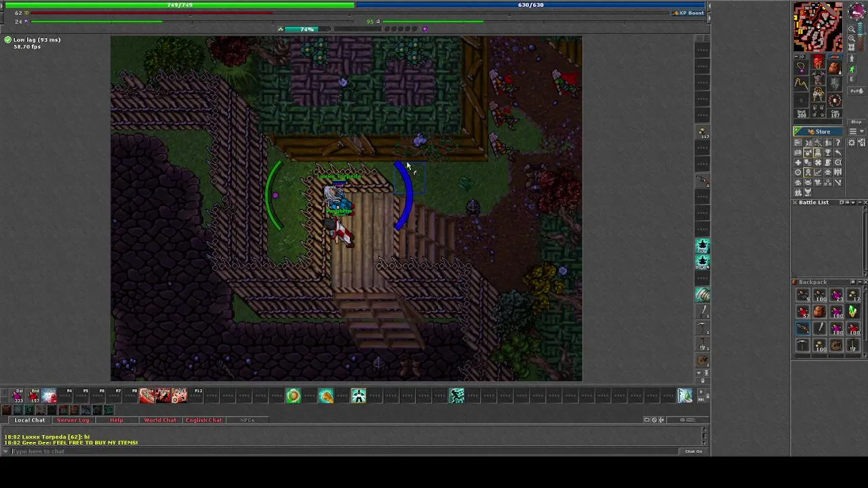Focus the Type here to chat field
This screenshot has height=488, width=868.
click(346, 451)
